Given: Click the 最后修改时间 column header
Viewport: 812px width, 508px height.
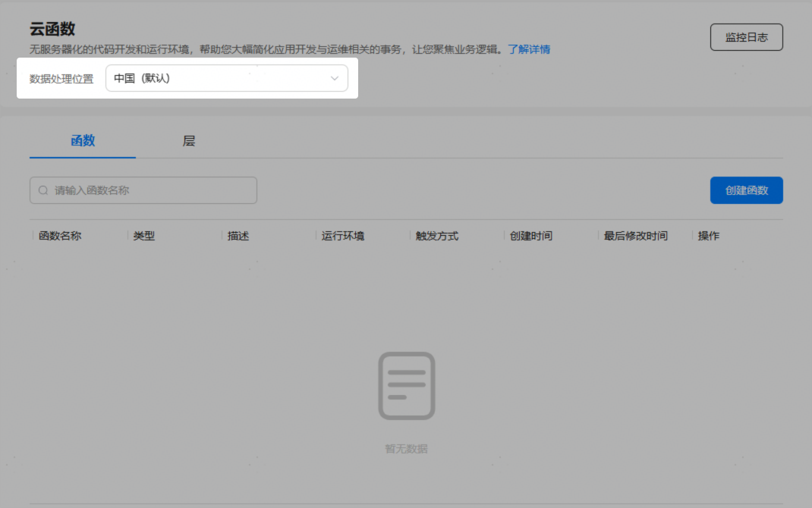Looking at the screenshot, I should coord(636,236).
